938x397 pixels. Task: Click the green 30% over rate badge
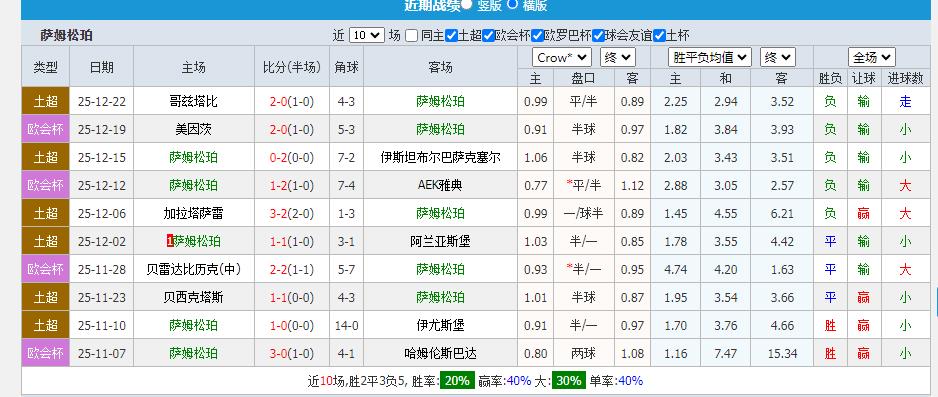[x=568, y=381]
